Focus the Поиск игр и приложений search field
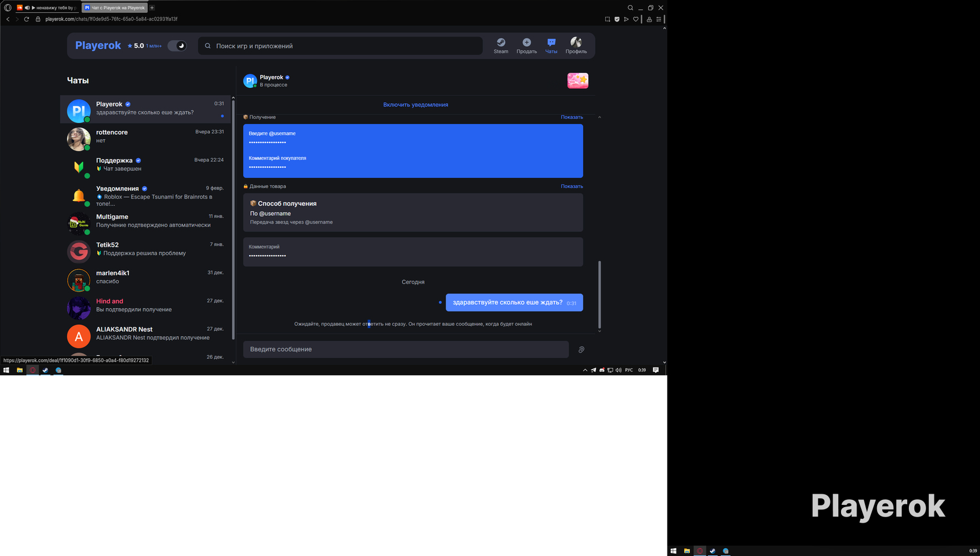Viewport: 980px width, 556px height. tap(340, 46)
